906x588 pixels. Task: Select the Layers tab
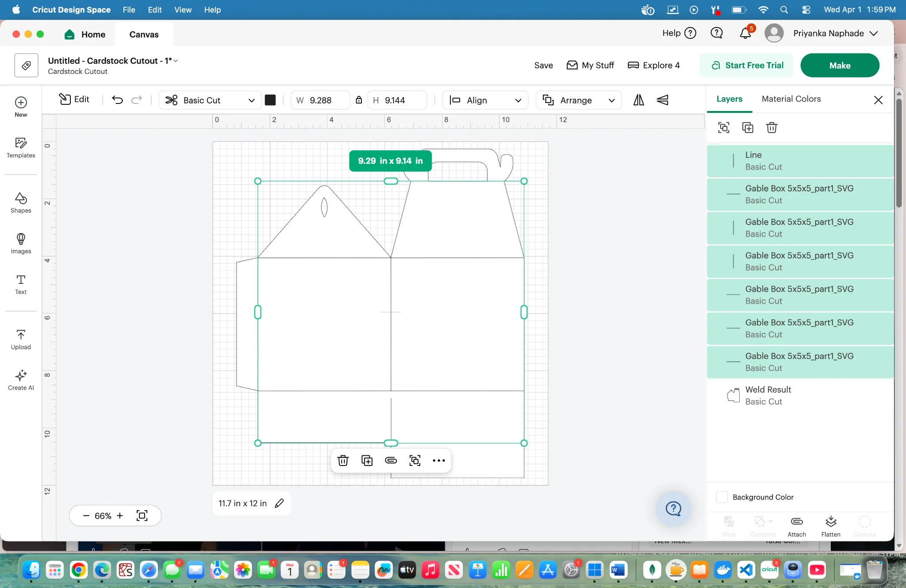729,99
